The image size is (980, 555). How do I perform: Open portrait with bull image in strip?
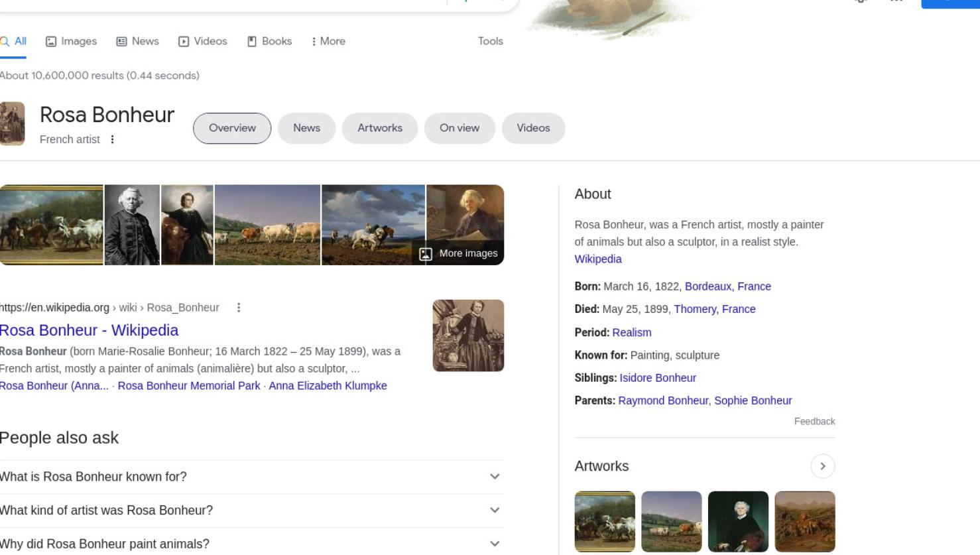click(x=187, y=225)
